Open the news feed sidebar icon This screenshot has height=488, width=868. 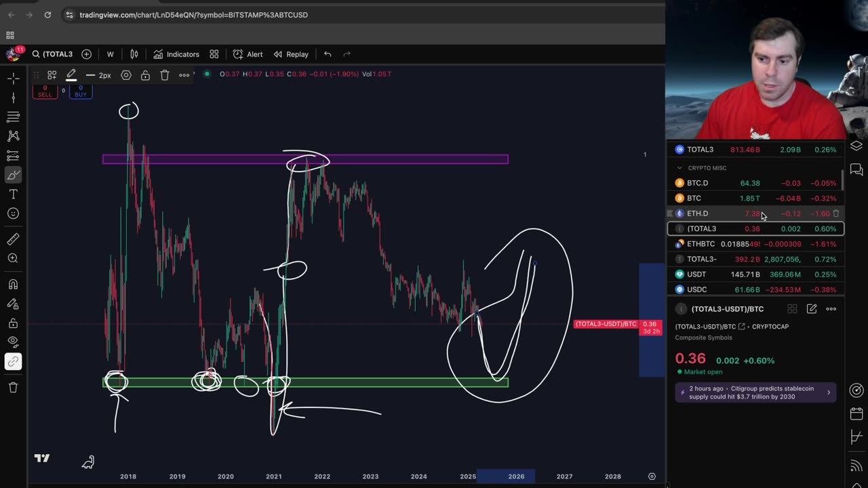coord(856,465)
